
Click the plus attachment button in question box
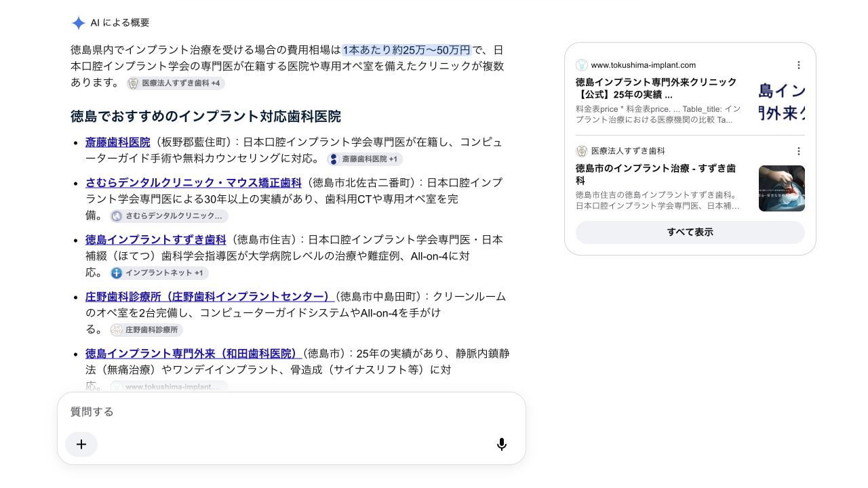[81, 445]
